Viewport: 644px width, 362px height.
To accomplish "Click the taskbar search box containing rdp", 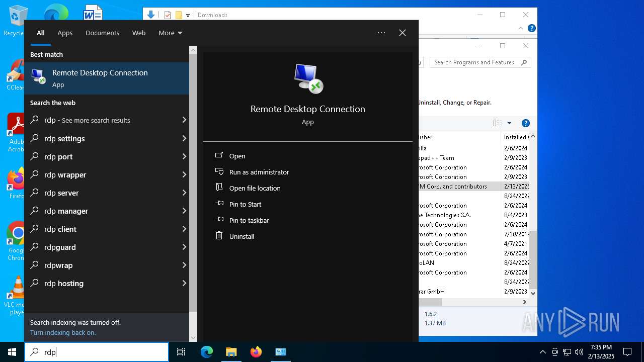I will click(97, 352).
